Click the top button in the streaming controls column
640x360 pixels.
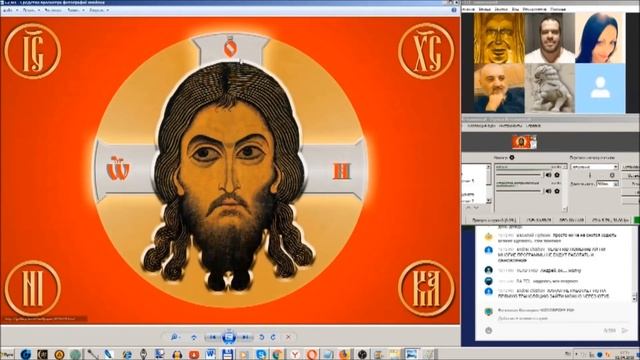631,167
